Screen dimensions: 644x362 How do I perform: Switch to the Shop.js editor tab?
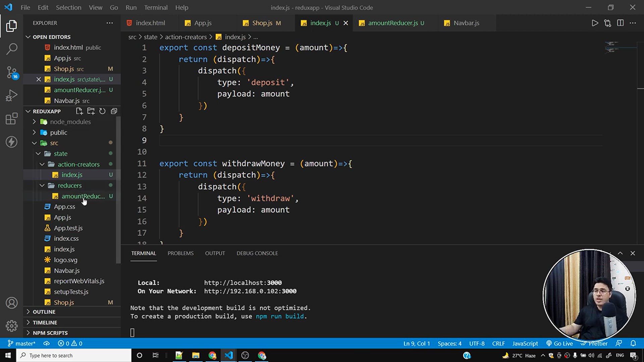pyautogui.click(x=263, y=23)
